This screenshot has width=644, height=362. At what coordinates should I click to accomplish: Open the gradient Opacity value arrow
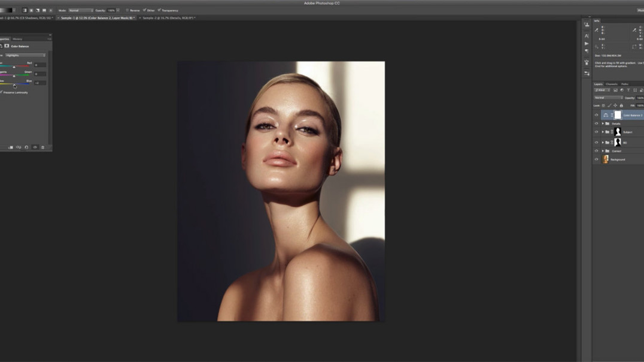[x=118, y=10]
